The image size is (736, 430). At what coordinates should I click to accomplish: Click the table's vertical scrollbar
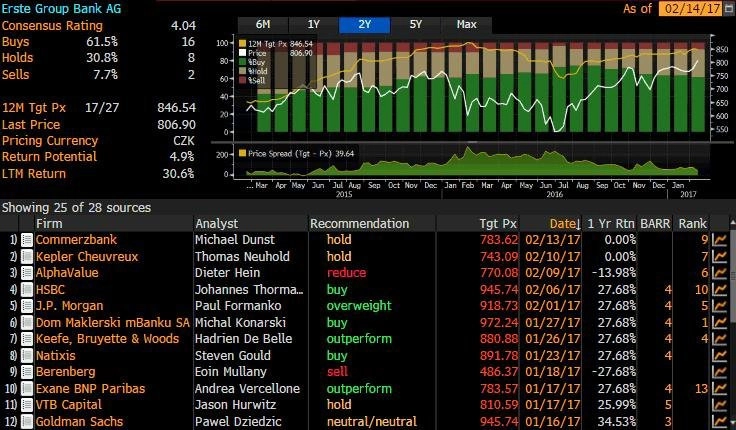point(732,324)
